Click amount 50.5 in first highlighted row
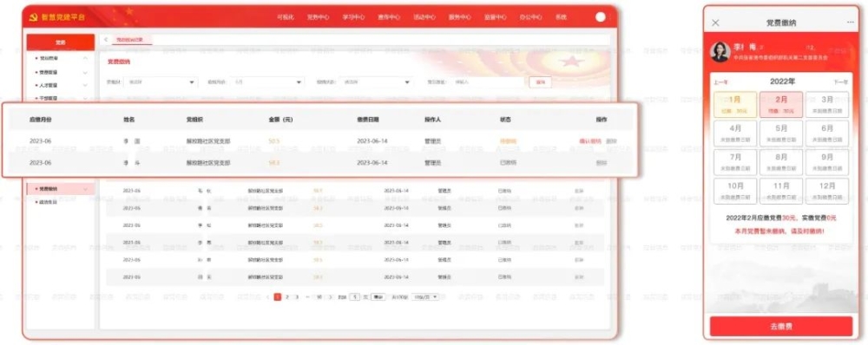 (x=274, y=141)
